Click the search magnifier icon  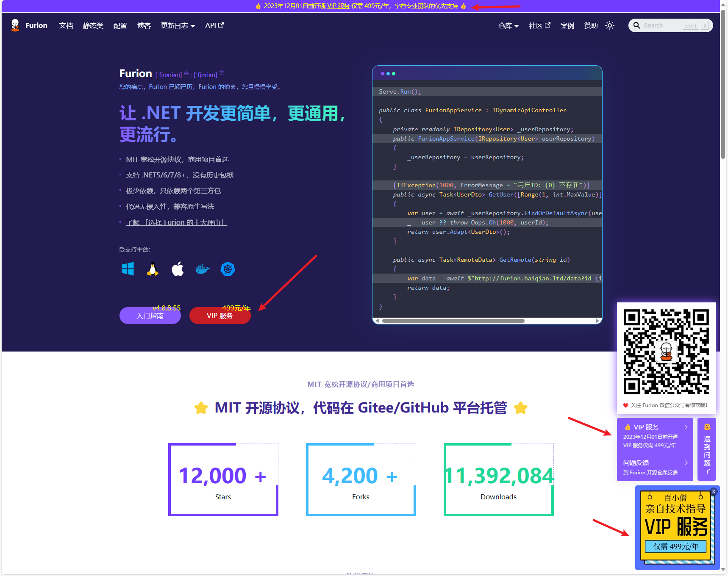pyautogui.click(x=636, y=25)
